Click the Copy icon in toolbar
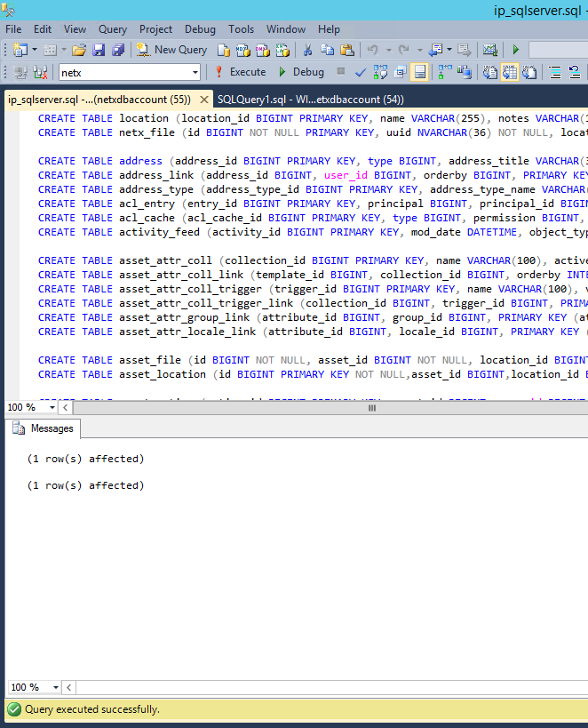Viewport: 588px width, 728px height. (327, 50)
